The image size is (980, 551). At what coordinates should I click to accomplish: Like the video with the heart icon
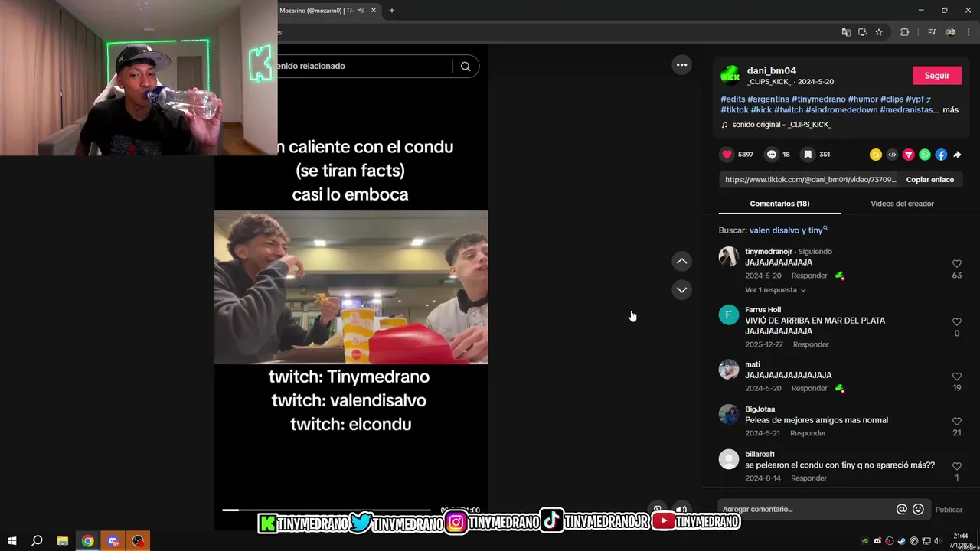[x=727, y=155]
